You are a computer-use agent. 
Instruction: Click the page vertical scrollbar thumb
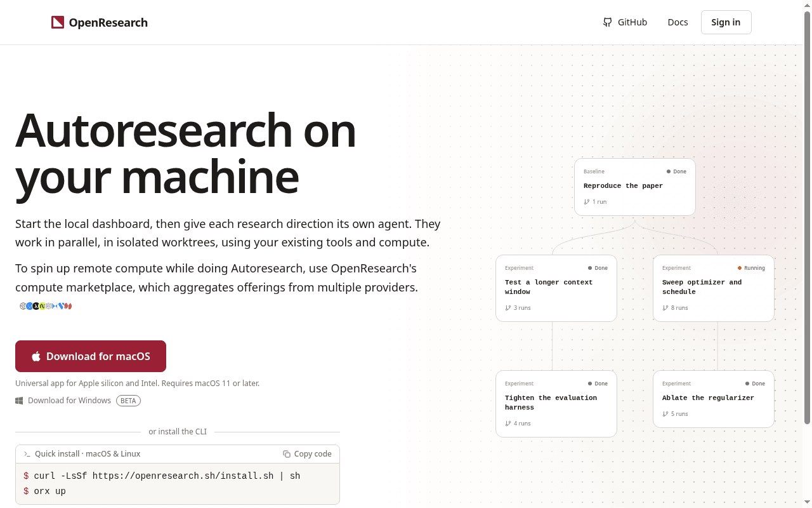tap(807, 217)
